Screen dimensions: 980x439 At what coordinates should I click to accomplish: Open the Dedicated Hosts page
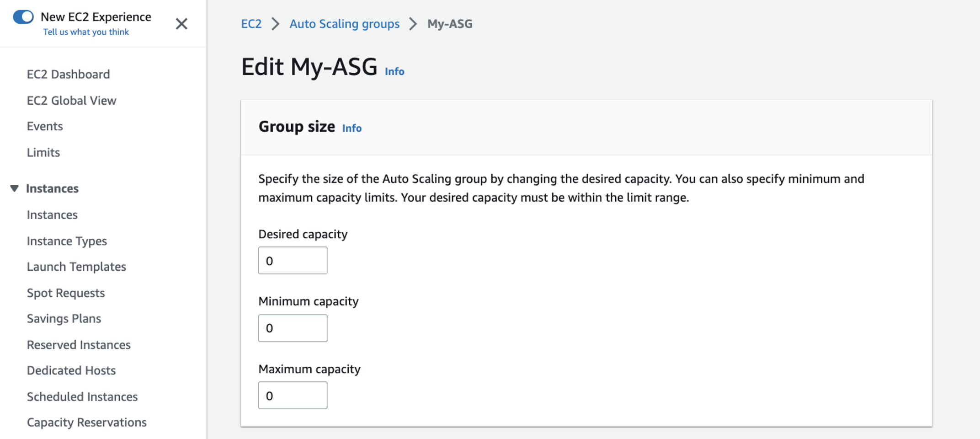(x=71, y=370)
